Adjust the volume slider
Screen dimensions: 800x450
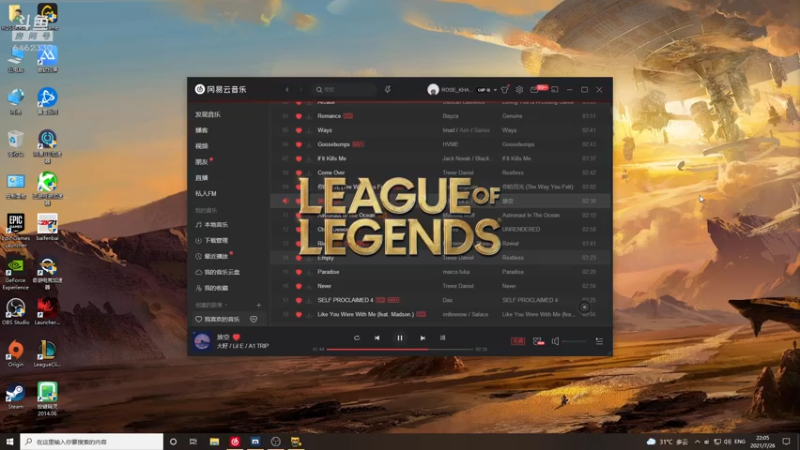click(574, 341)
